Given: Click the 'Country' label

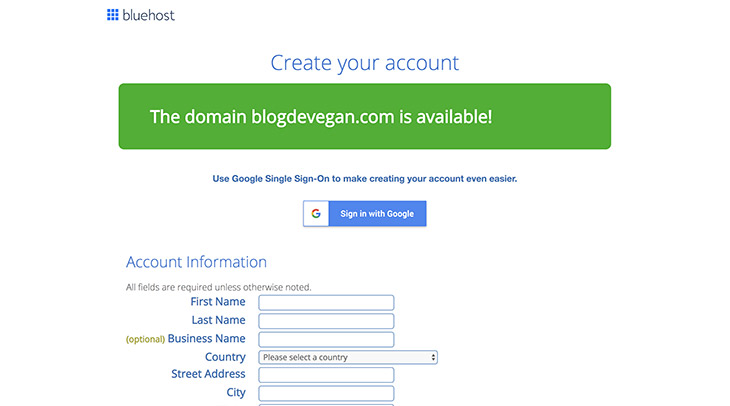Looking at the screenshot, I should coord(225,357).
